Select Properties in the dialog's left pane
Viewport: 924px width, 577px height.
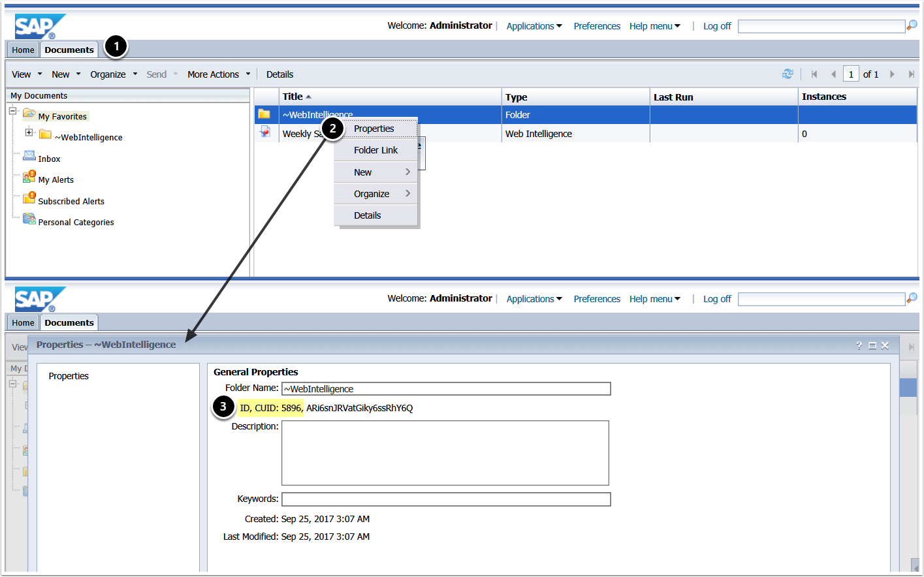[69, 376]
